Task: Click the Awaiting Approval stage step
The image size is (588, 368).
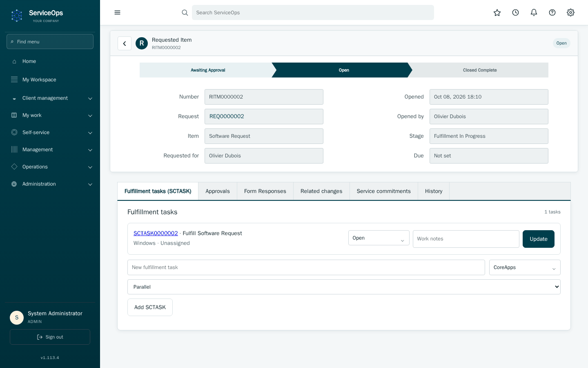Action: point(208,70)
